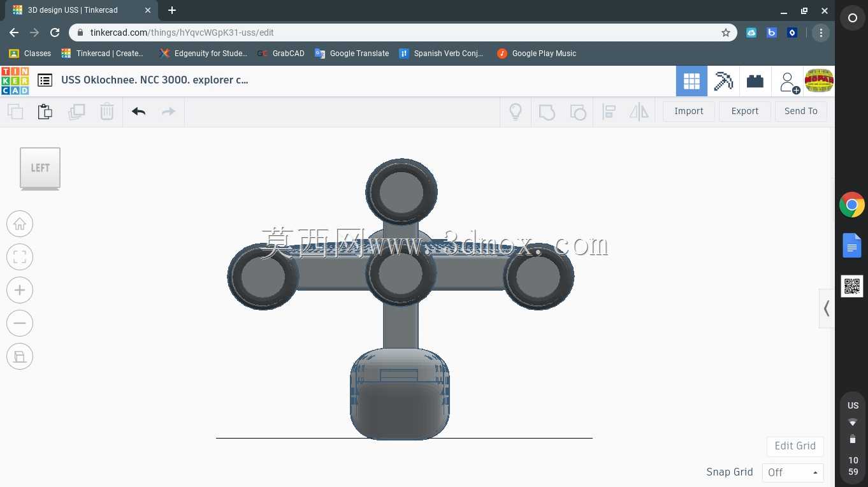Open Google Docs from the shelf
This screenshot has height=487, width=868.
(x=852, y=245)
